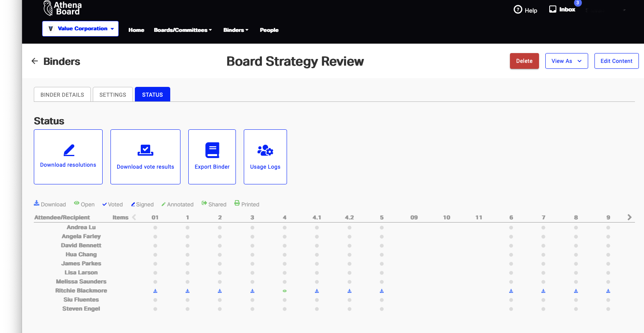Click the Download vote results ballot icon
644x333 pixels.
(145, 150)
